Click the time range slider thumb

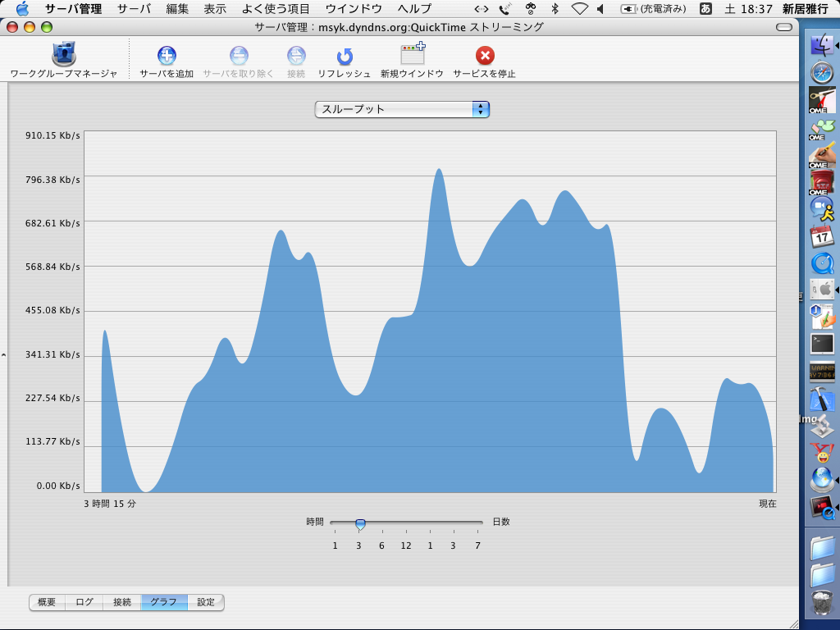click(359, 523)
